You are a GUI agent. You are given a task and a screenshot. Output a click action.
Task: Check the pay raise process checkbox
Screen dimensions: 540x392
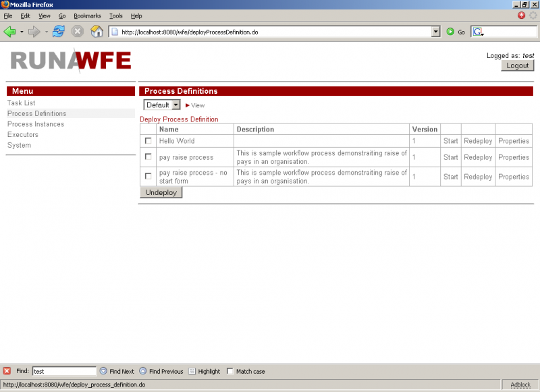(x=147, y=157)
